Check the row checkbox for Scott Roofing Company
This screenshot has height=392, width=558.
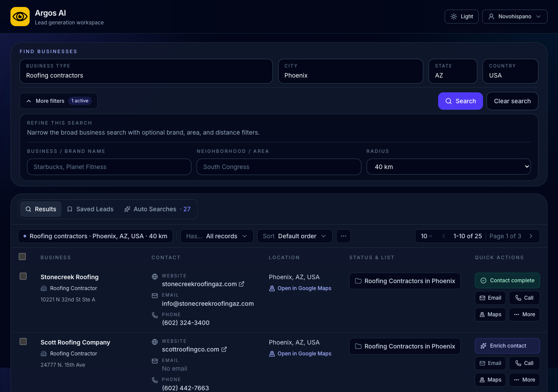(x=23, y=341)
